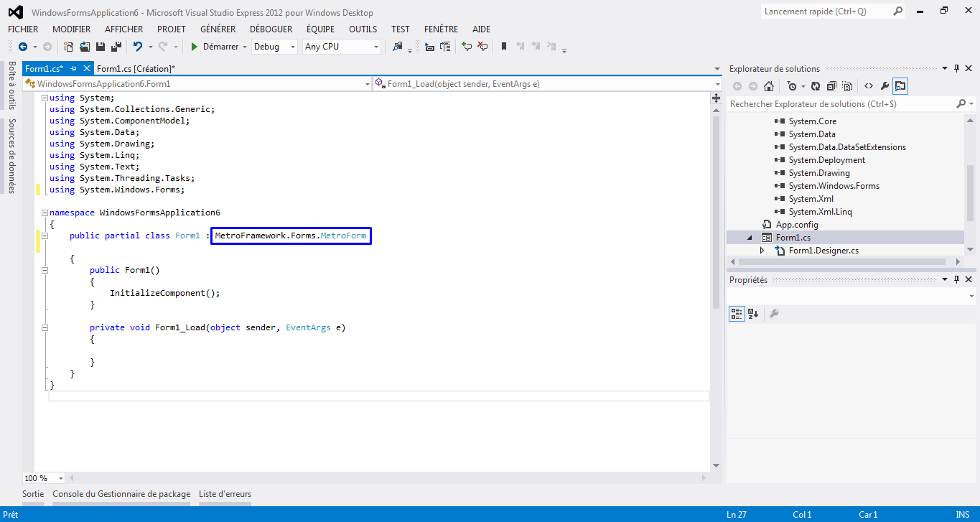This screenshot has width=980, height=522.
Task: Toggle a bookmark with the bookmark icon
Action: (504, 47)
